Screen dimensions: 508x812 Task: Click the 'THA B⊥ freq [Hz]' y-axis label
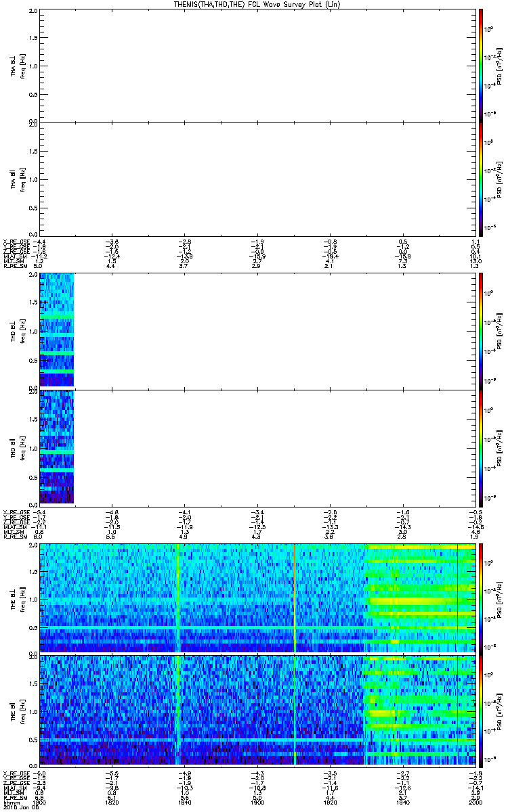pyautogui.click(x=18, y=66)
